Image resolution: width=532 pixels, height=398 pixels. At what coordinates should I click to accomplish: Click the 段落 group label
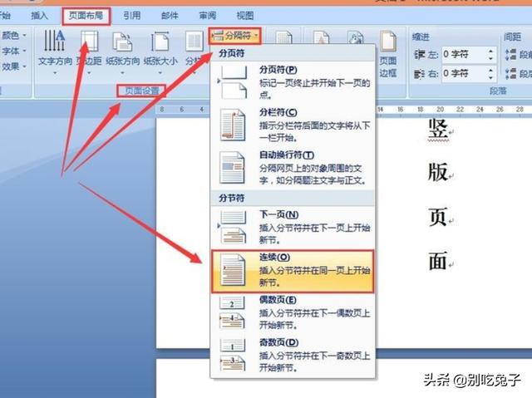[x=498, y=91]
